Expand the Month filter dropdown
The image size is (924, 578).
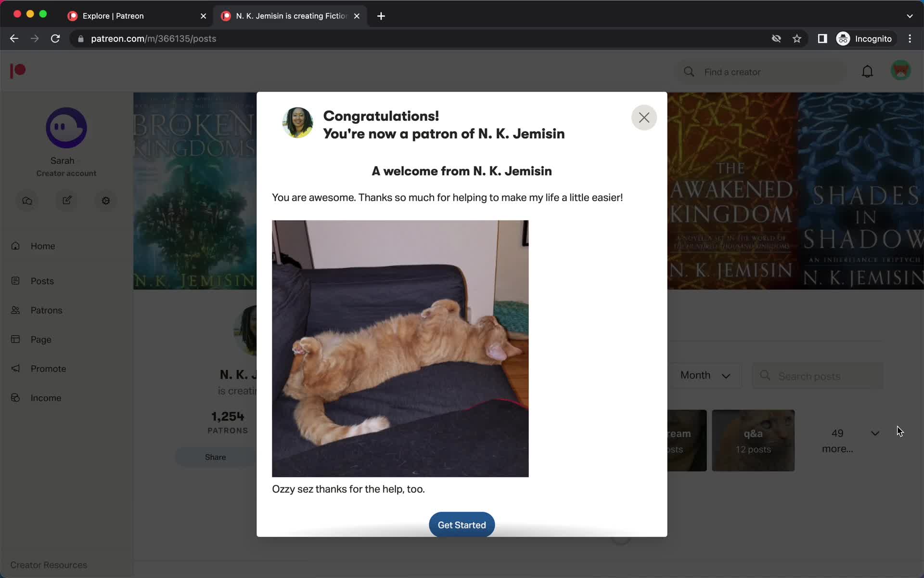(706, 376)
